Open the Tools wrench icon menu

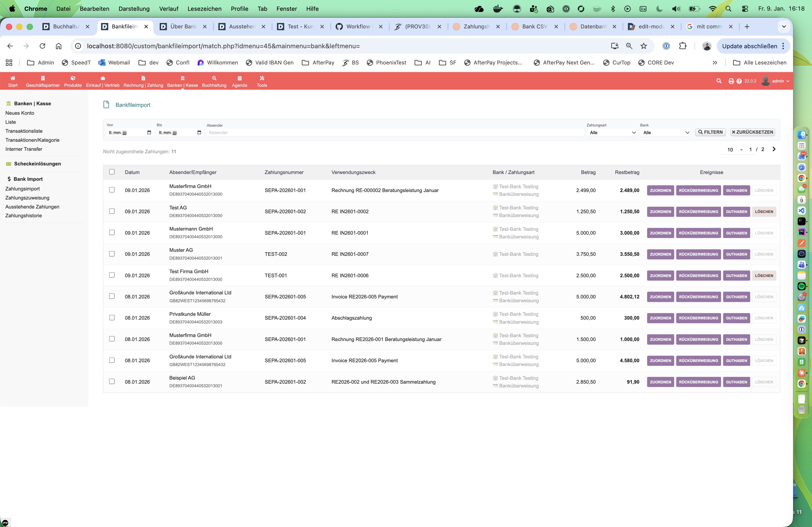coord(262,78)
